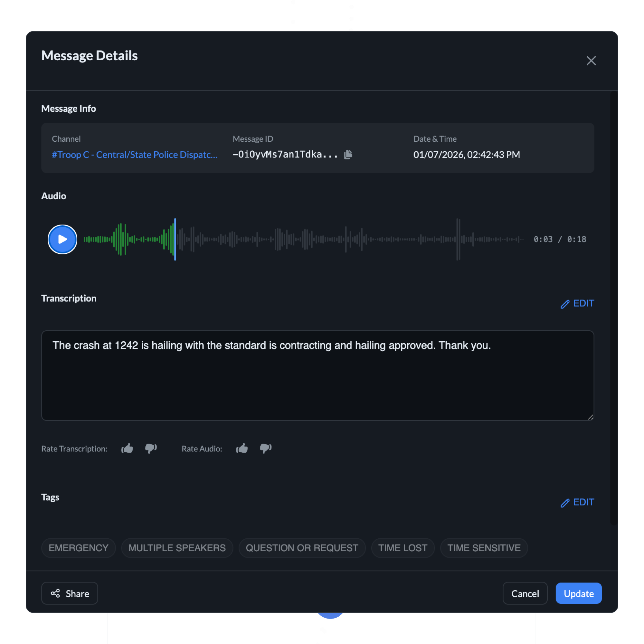Viewport: 644px width, 644px height.
Task: Copy the Message ID to clipboard
Action: 348,154
